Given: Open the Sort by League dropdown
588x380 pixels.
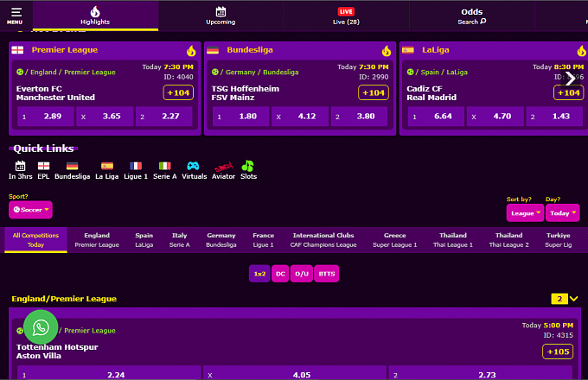Looking at the screenshot, I should pyautogui.click(x=525, y=213).
